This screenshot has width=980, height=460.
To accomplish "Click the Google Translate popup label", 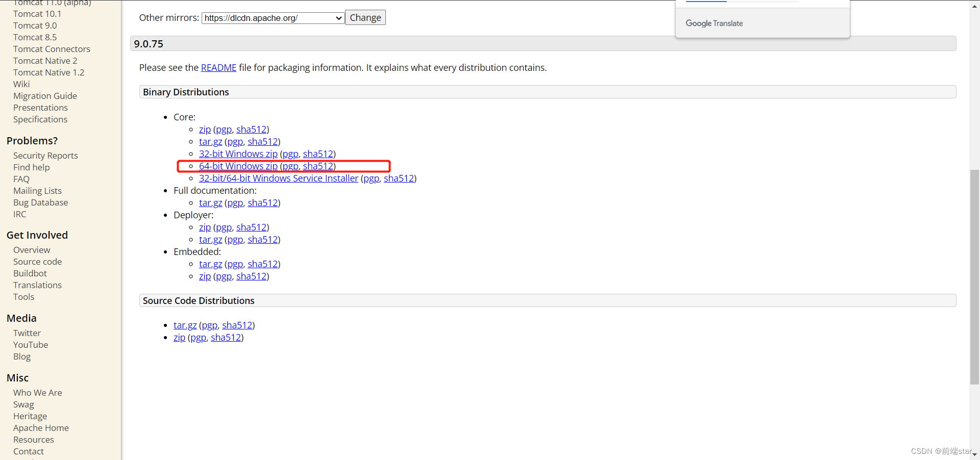I will point(714,23).
